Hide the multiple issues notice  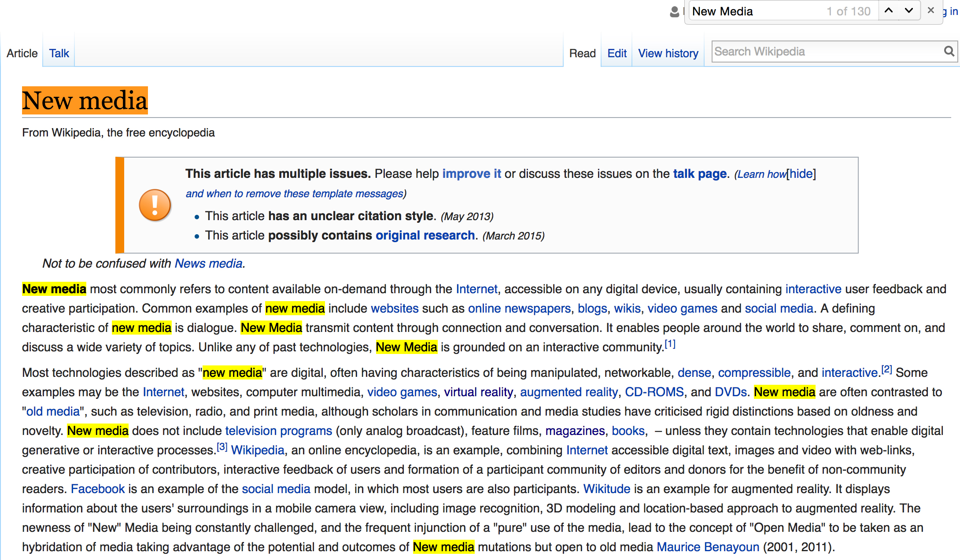[801, 174]
